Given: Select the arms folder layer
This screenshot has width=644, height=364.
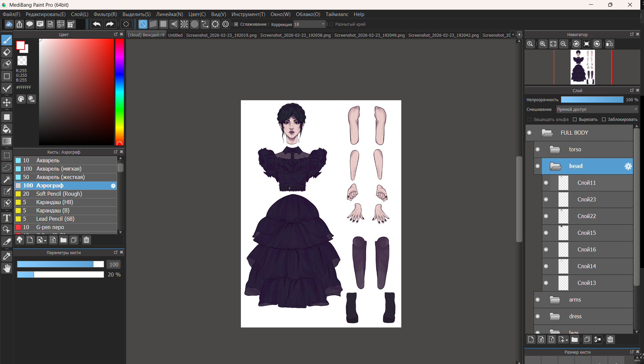Looking at the screenshot, I should 575,300.
